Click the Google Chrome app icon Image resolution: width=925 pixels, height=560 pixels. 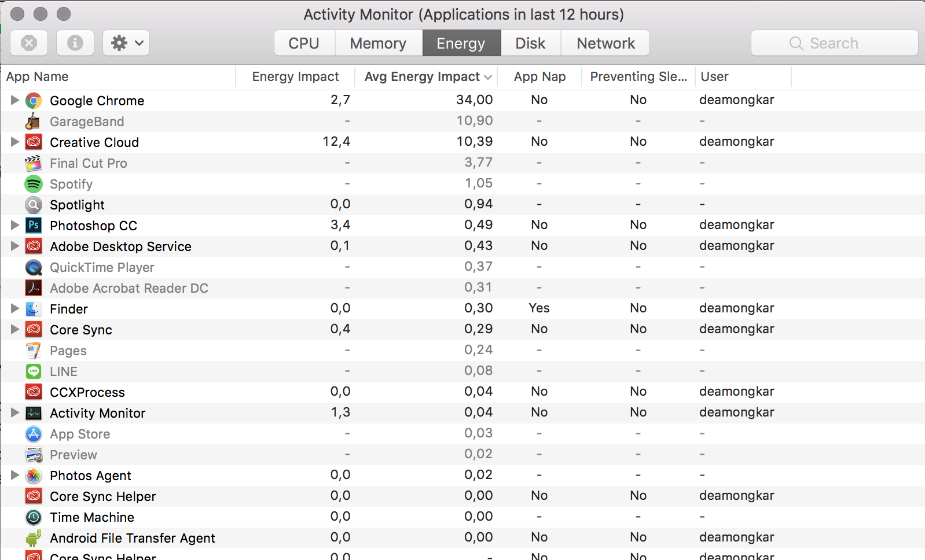point(34,101)
